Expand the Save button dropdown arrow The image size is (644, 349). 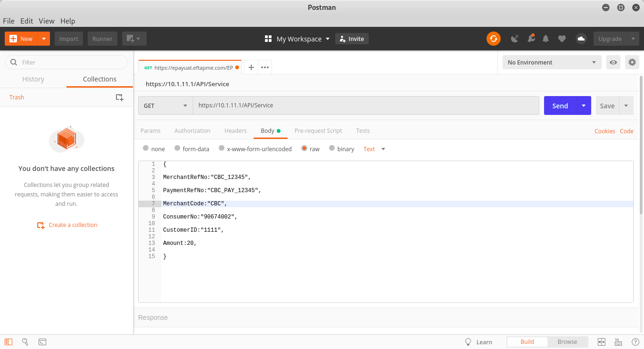[626, 106]
